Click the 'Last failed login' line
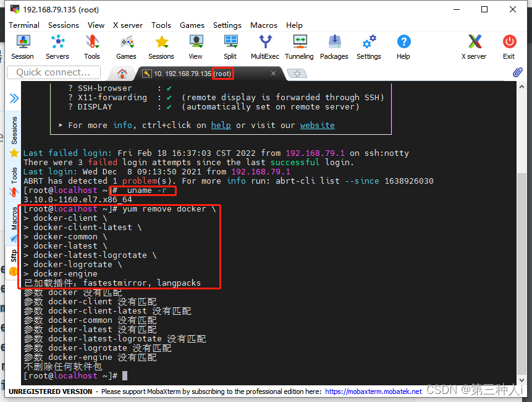Viewport: 532px width, 402px height. point(216,153)
